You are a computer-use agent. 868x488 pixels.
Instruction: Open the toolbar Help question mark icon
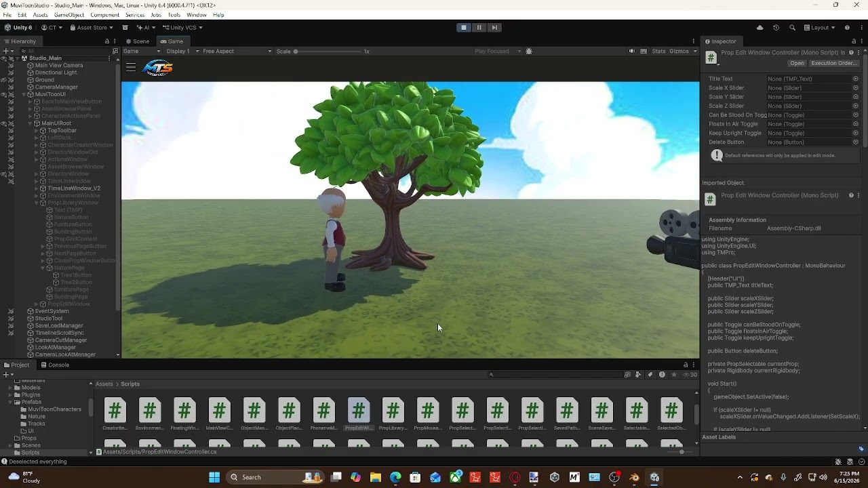click(x=847, y=28)
